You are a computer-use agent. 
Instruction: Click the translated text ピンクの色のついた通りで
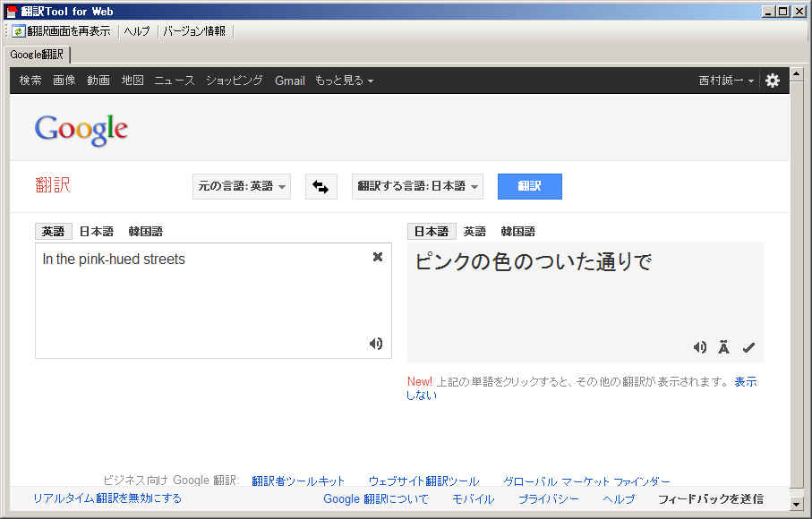(x=534, y=262)
